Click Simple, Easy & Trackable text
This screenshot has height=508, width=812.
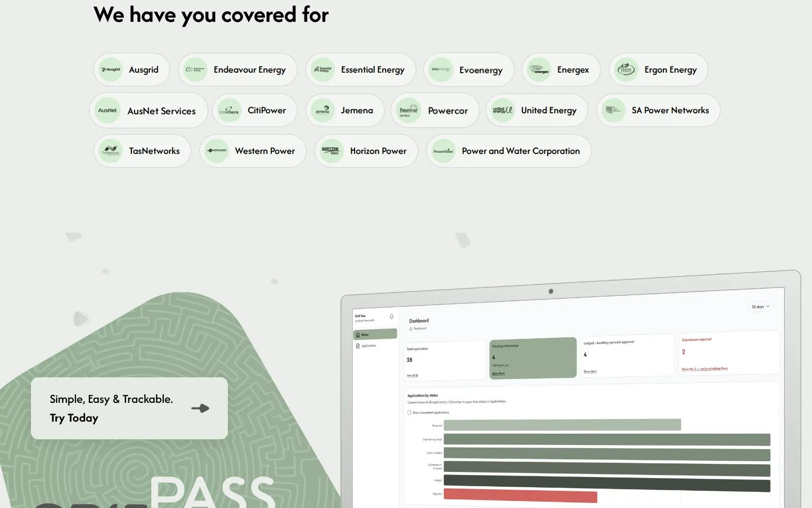click(x=111, y=399)
